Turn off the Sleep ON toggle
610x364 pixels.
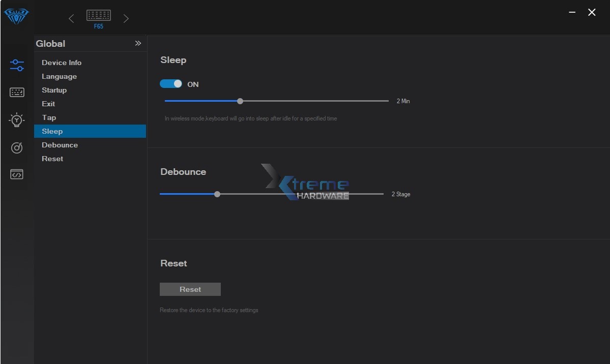point(171,84)
